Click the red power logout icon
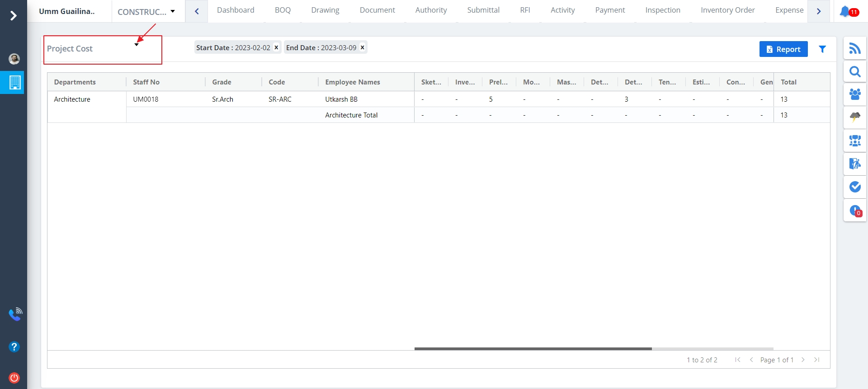This screenshot has width=868, height=389. click(14, 378)
